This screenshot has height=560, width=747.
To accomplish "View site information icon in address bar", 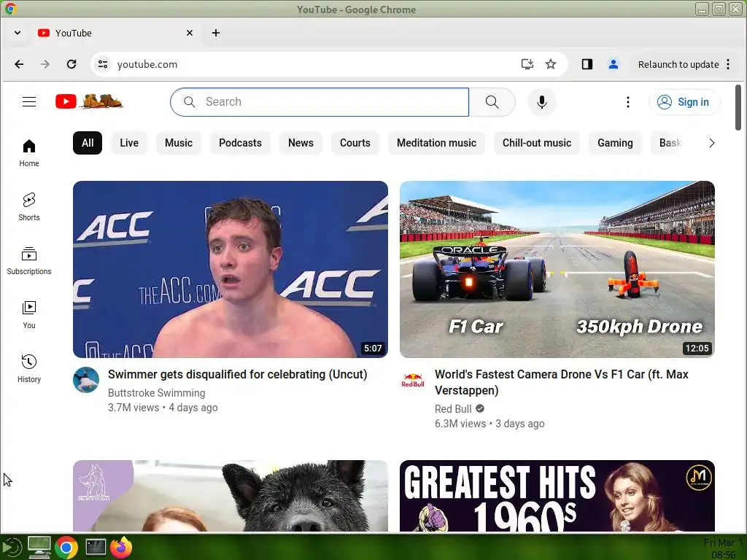I will coord(102,64).
